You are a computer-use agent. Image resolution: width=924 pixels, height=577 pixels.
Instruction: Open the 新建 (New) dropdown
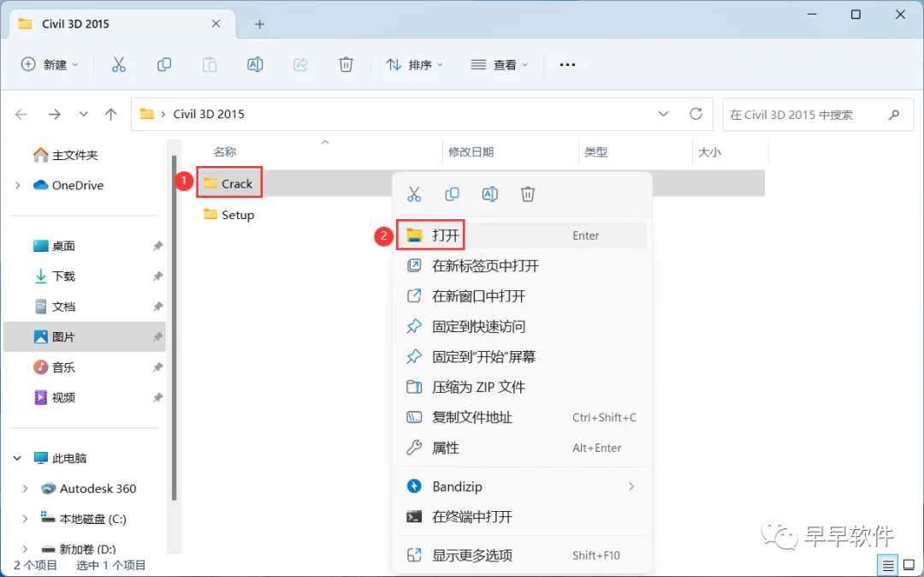[50, 64]
